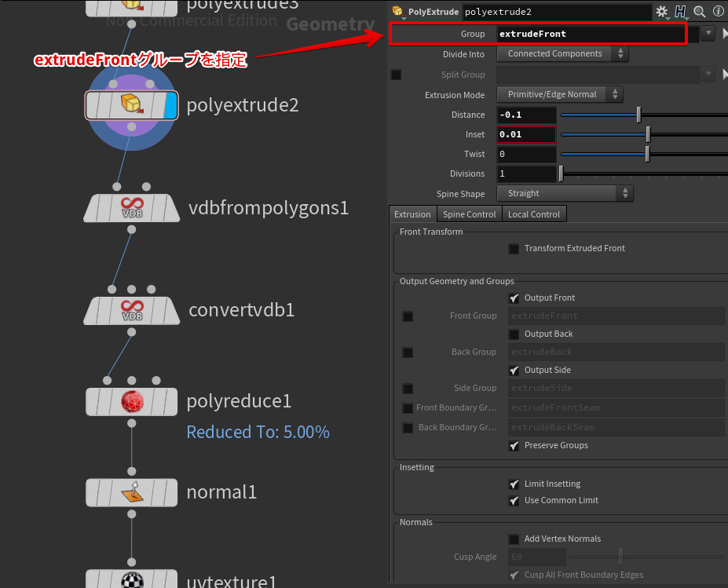Click the convertvdb1 node label

click(241, 310)
